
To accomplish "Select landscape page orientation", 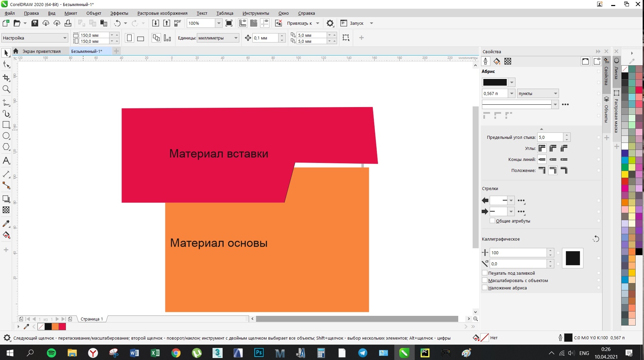I will pyautogui.click(x=141, y=38).
